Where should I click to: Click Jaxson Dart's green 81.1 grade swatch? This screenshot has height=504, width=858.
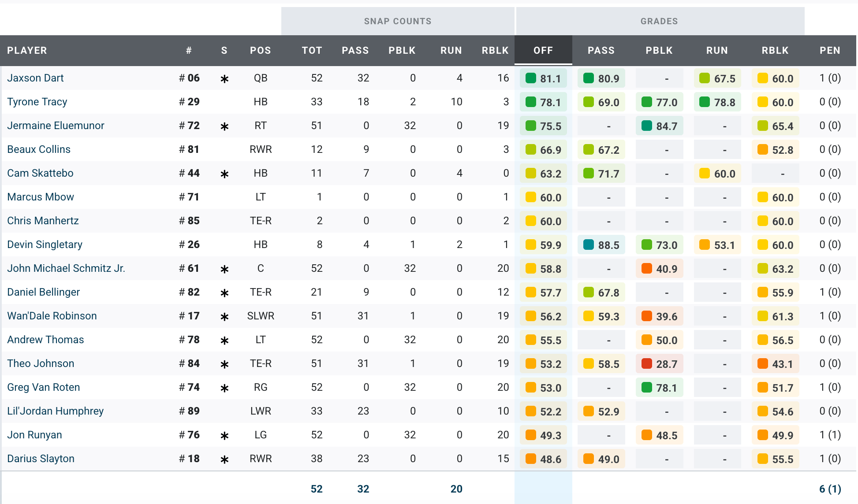click(x=531, y=78)
